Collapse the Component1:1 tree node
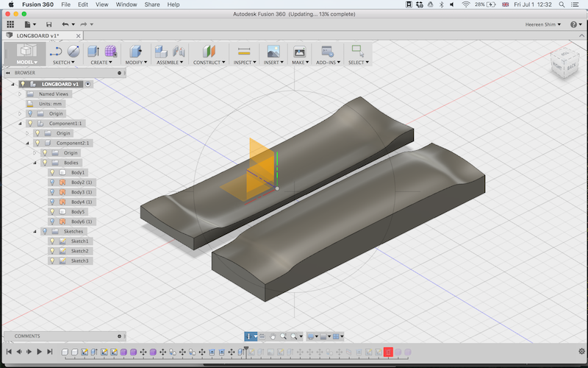The width and height of the screenshot is (588, 368). (x=20, y=123)
